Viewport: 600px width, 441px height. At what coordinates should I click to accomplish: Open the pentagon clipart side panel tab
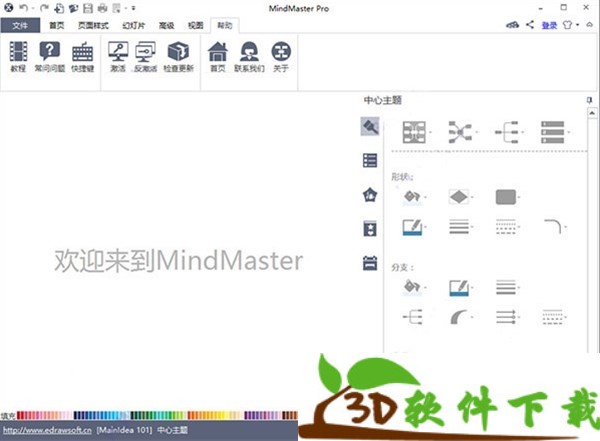[370, 195]
